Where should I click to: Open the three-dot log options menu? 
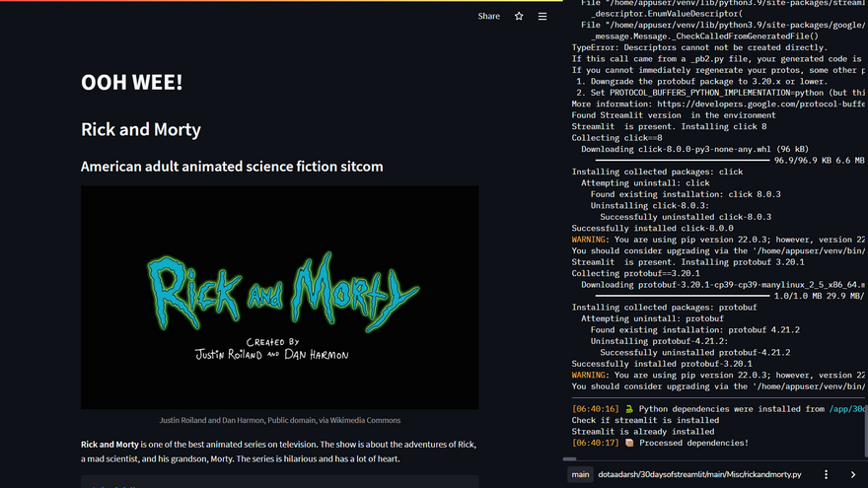827,474
